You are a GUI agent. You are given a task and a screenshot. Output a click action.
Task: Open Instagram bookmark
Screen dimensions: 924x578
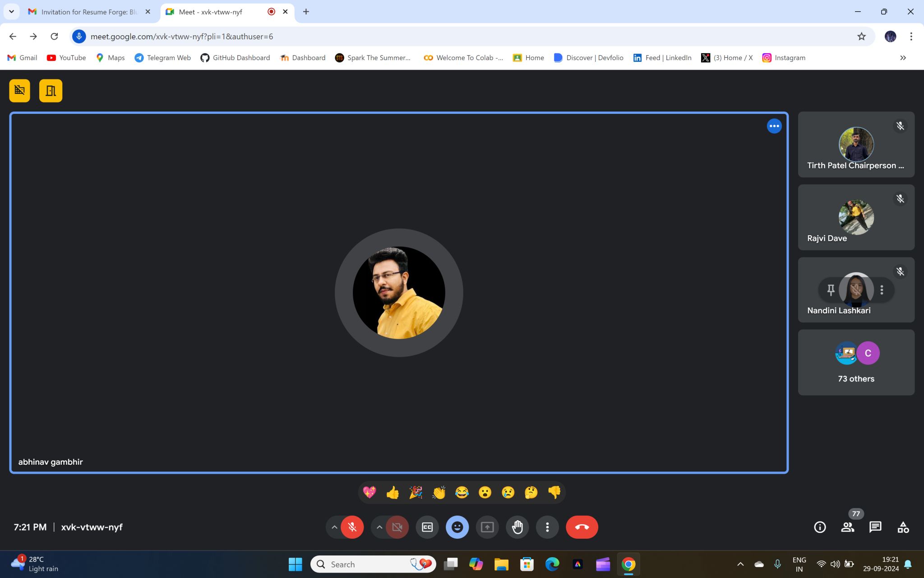point(784,58)
